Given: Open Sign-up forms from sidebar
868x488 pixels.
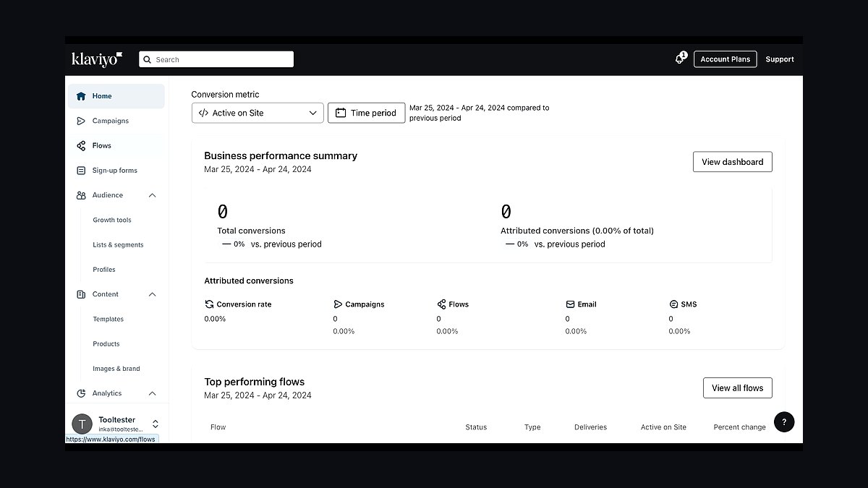Looking at the screenshot, I should click(x=116, y=171).
